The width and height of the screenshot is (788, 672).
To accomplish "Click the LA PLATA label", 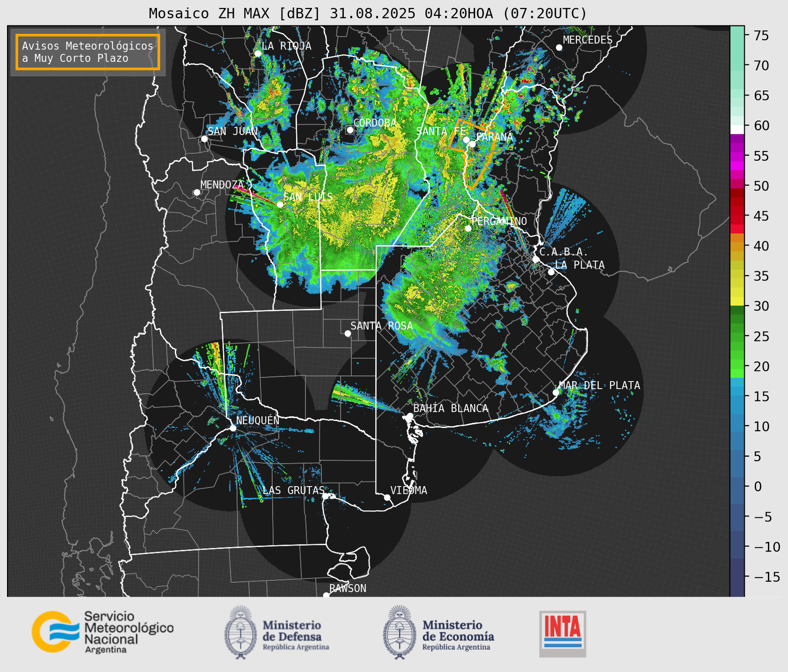I will click(x=580, y=265).
